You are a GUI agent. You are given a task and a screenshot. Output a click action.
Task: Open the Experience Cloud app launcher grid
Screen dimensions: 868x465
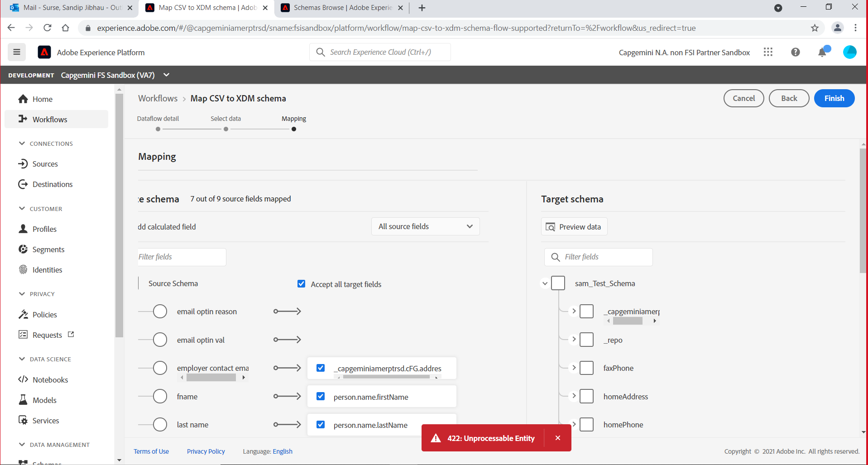pos(768,52)
